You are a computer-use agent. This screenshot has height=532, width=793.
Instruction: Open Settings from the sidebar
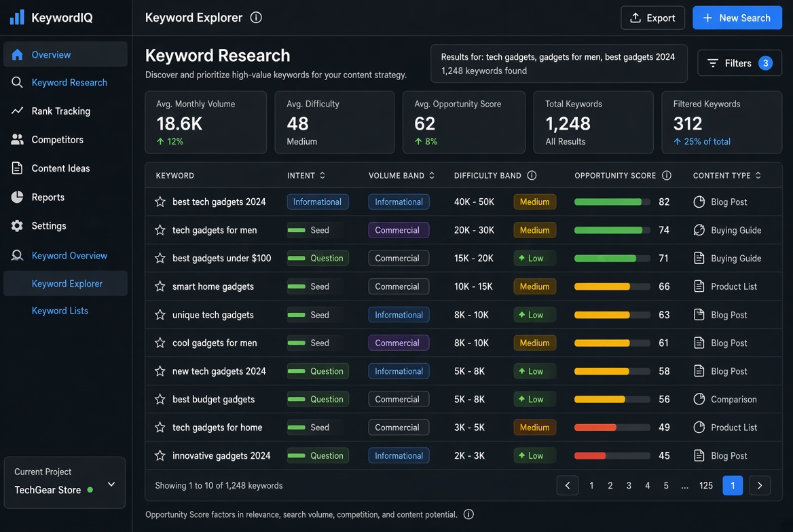point(65,225)
